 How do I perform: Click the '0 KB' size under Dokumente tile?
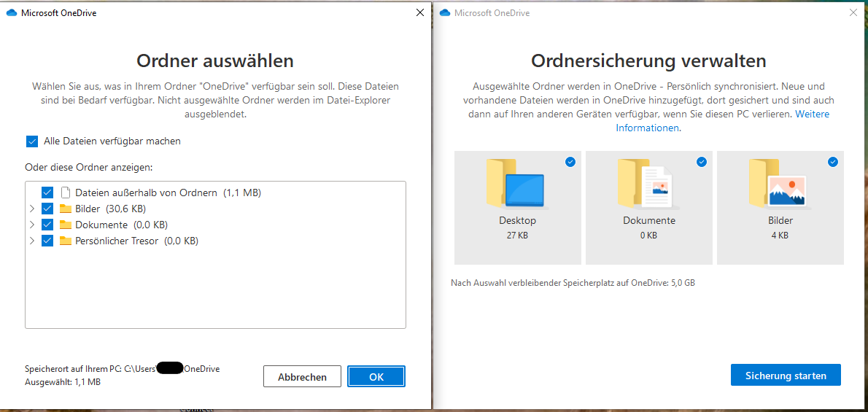point(649,235)
